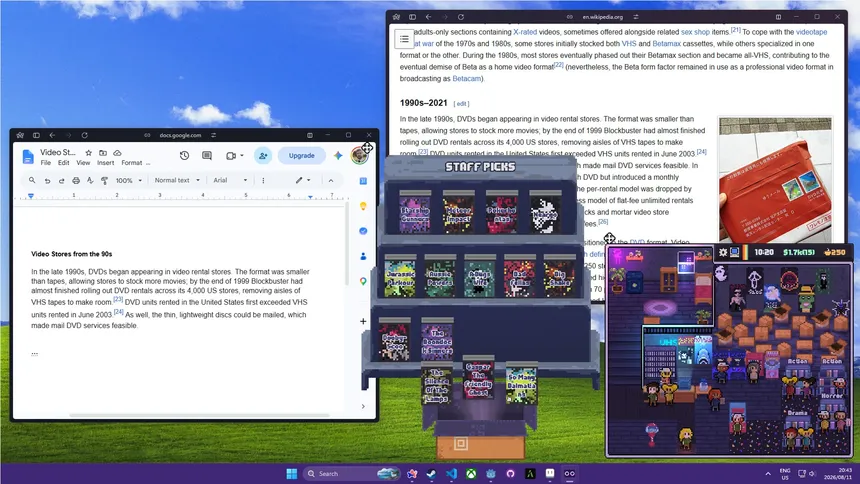
Task: Follow the Betacam link on Wikipedia
Action: [x=466, y=79]
